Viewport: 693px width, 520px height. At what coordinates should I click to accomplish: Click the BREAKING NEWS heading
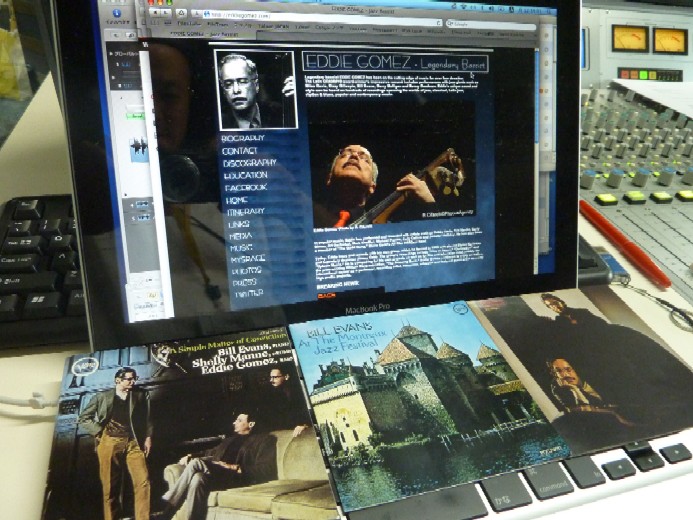click(x=338, y=284)
